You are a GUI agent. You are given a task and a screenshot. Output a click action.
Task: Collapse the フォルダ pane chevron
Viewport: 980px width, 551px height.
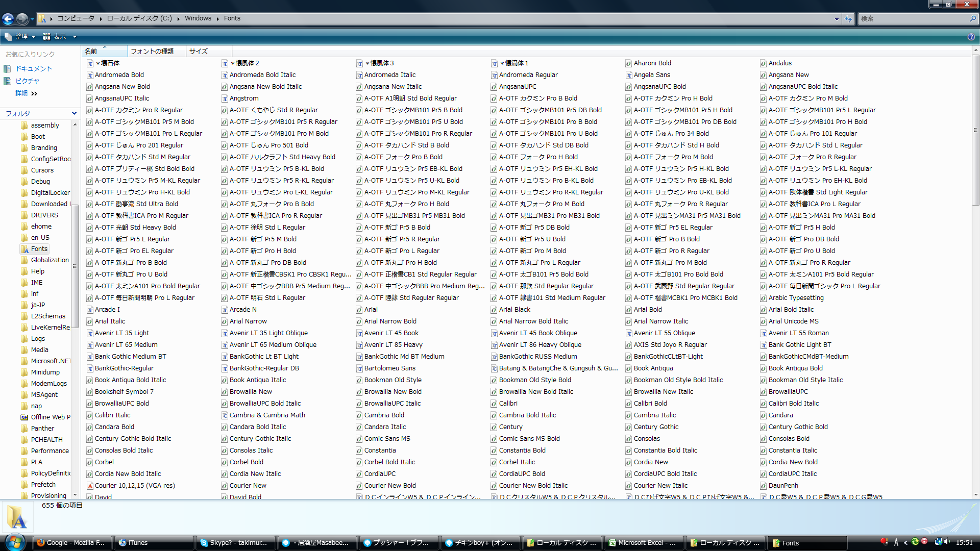pyautogui.click(x=74, y=113)
